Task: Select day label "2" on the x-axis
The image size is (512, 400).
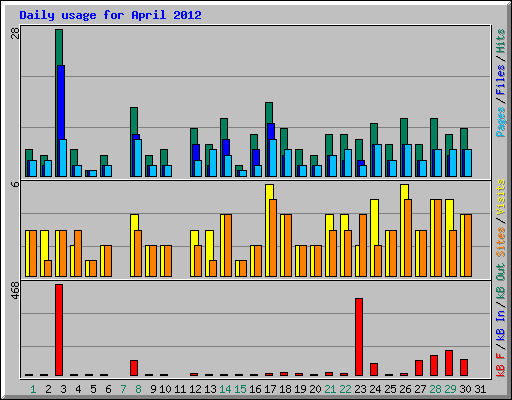Action: click(48, 389)
